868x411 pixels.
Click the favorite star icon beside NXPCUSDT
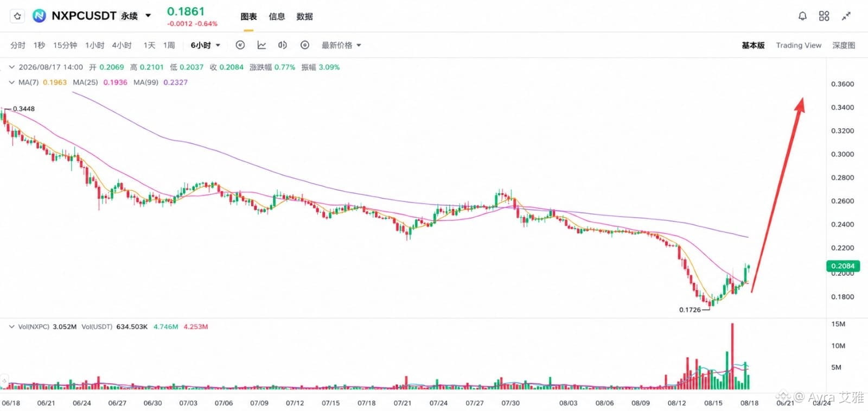(x=17, y=16)
